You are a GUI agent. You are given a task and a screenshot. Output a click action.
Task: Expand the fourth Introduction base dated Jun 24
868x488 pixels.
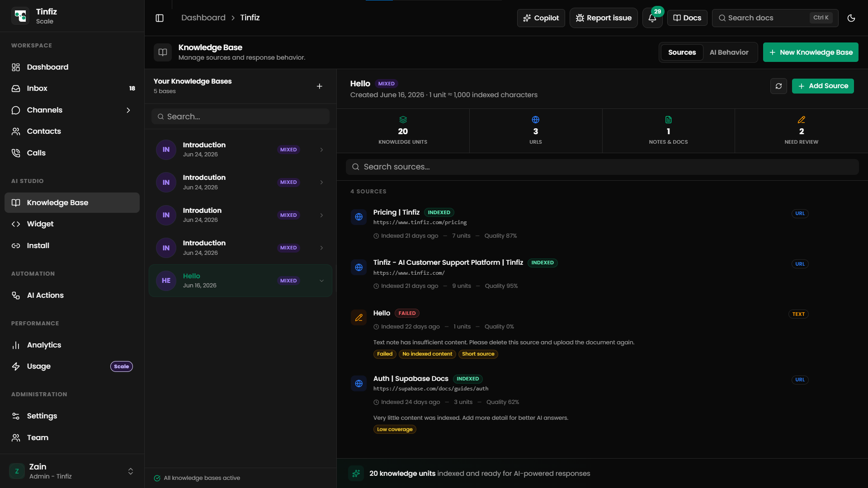[321, 248]
